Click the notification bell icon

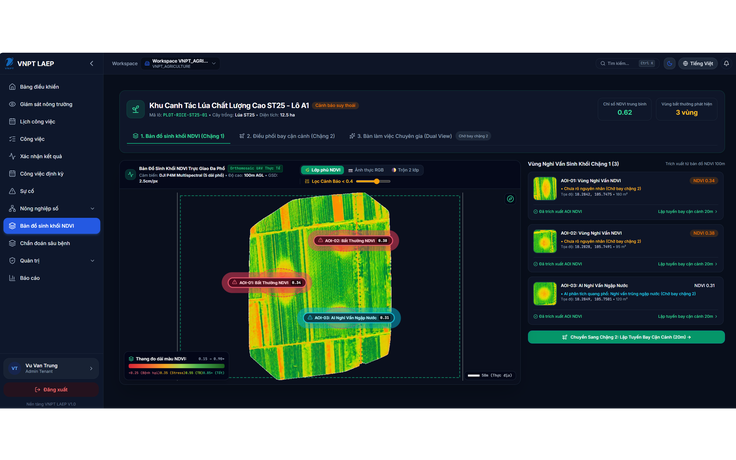[726, 63]
